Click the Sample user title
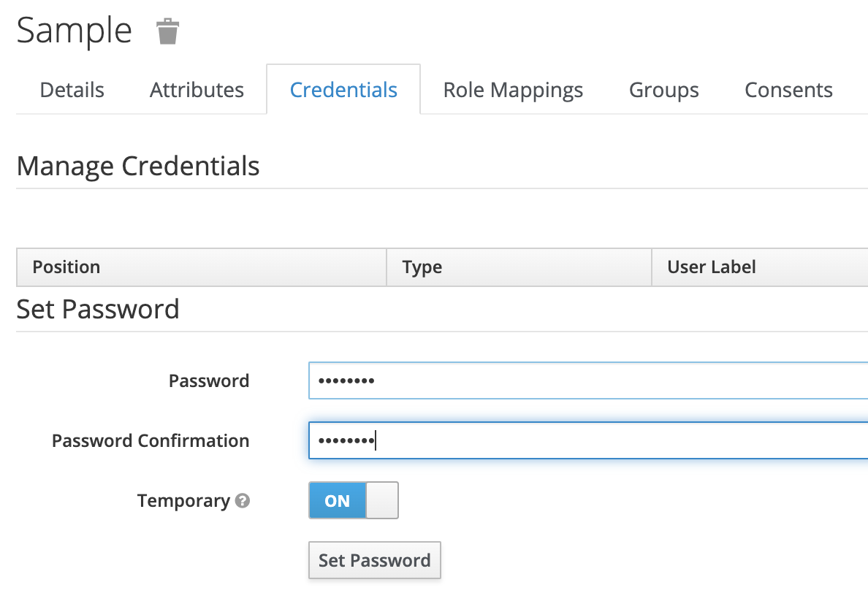 75,31
